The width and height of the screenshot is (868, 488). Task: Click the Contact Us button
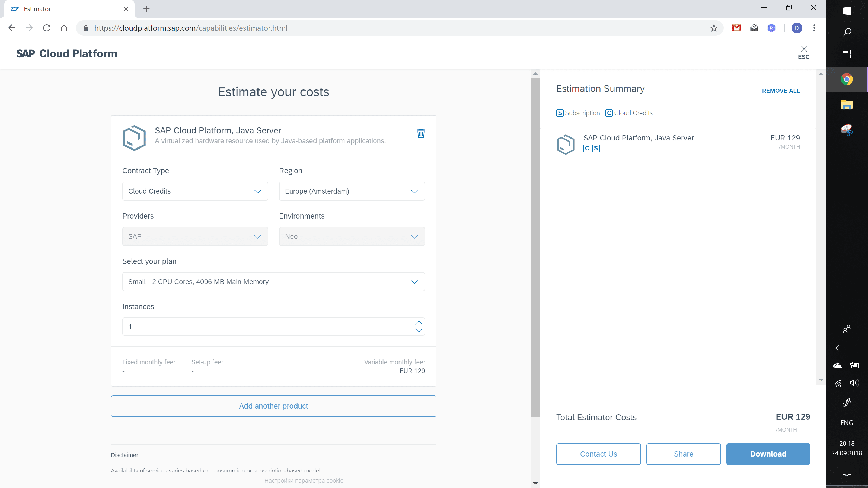[x=598, y=454]
